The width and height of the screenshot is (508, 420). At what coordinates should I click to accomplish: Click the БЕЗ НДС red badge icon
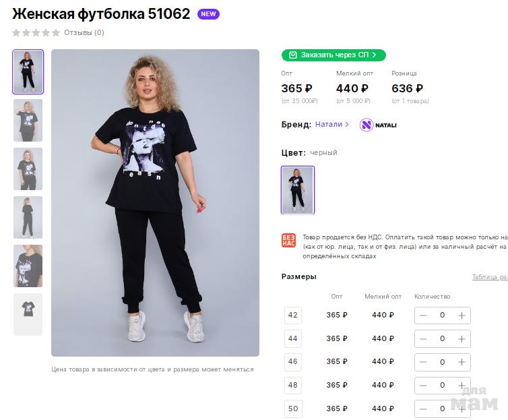click(288, 241)
